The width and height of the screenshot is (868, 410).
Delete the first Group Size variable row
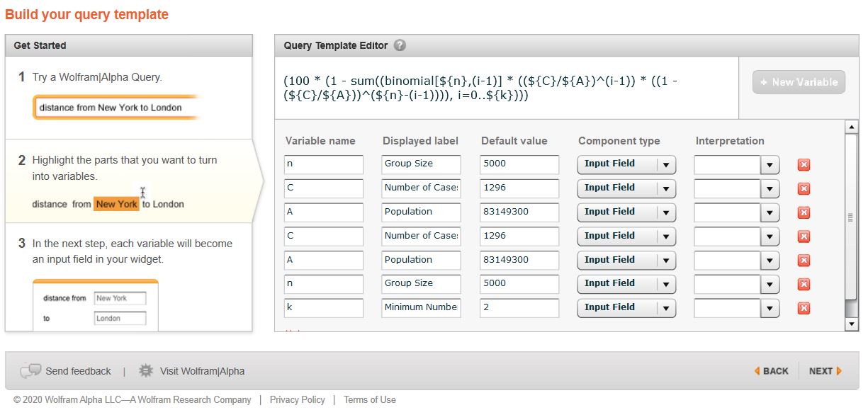[804, 165]
